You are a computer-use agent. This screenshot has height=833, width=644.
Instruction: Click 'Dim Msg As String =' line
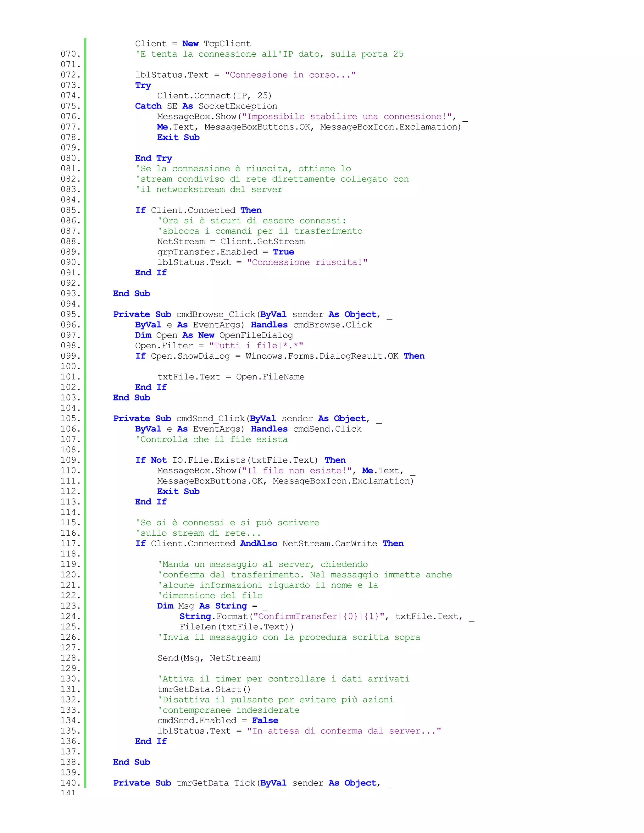(213, 606)
